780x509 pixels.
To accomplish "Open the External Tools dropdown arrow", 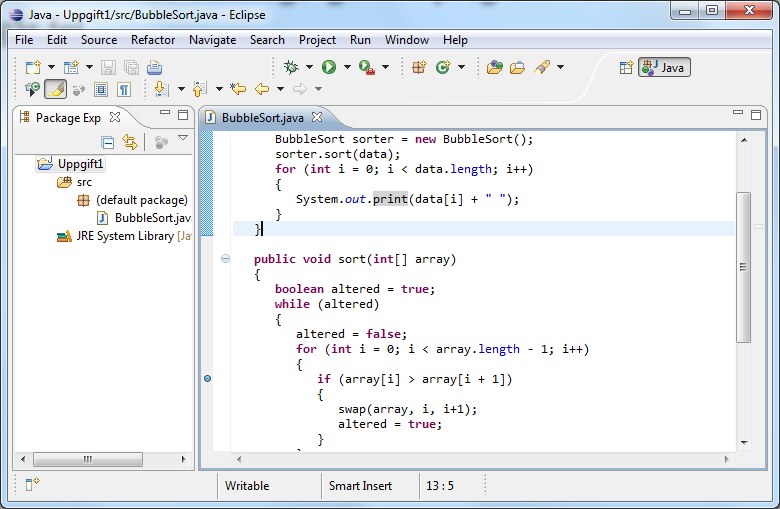I will click(x=386, y=67).
